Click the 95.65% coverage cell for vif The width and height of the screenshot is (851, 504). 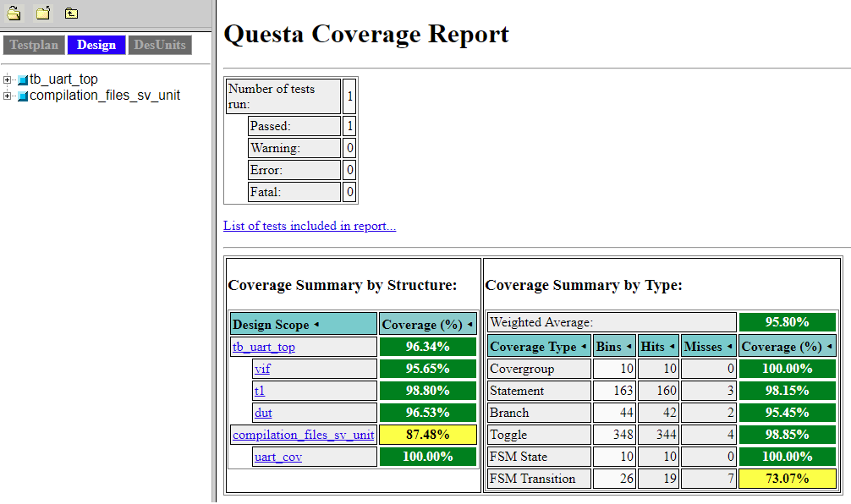pyautogui.click(x=428, y=369)
